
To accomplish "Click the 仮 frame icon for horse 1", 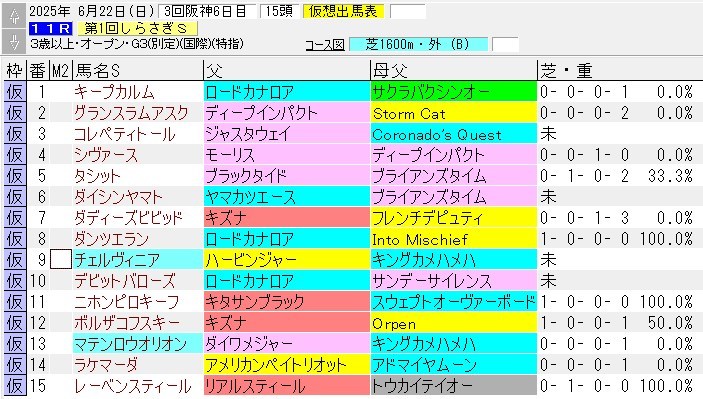I will [14, 92].
